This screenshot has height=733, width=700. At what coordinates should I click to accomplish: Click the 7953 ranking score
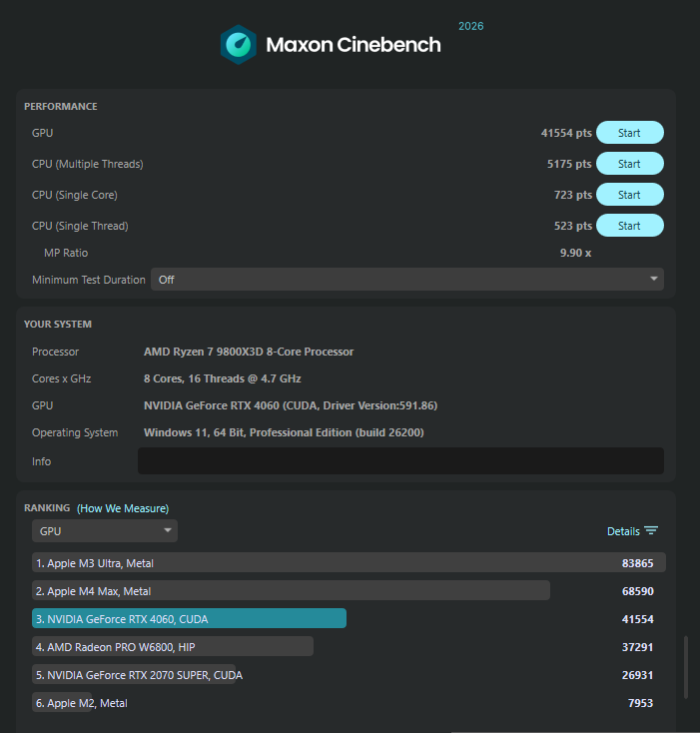point(640,703)
